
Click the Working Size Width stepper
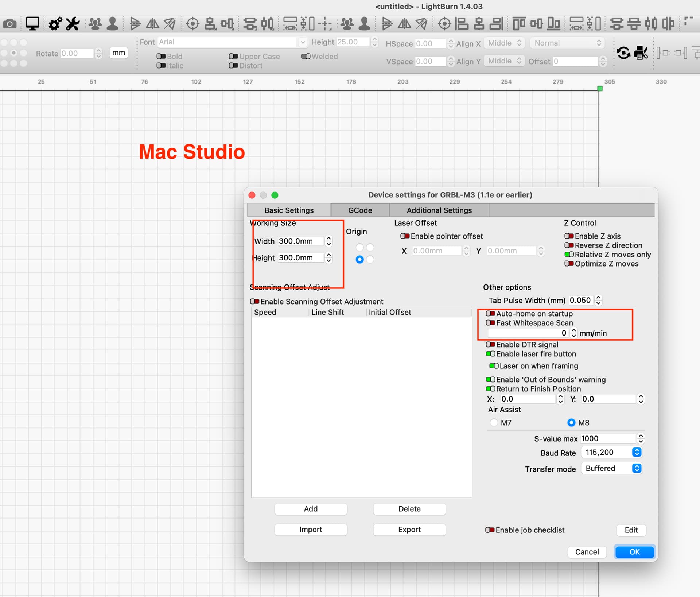[x=328, y=241]
